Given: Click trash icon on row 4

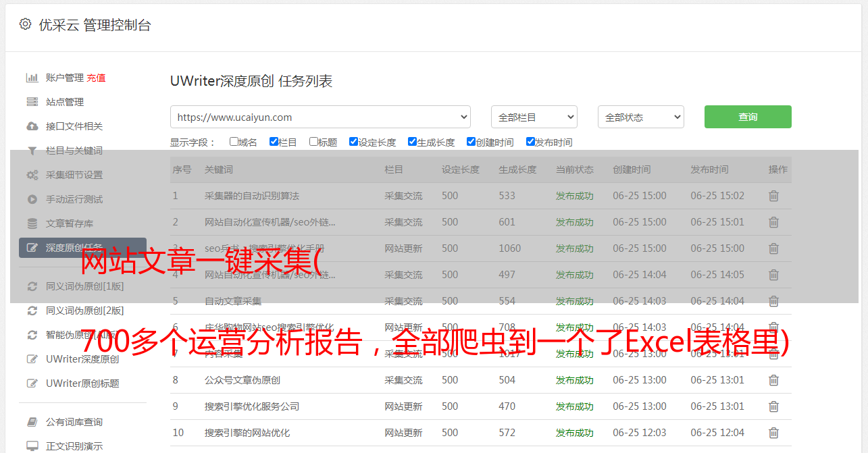Looking at the screenshot, I should click(773, 275).
